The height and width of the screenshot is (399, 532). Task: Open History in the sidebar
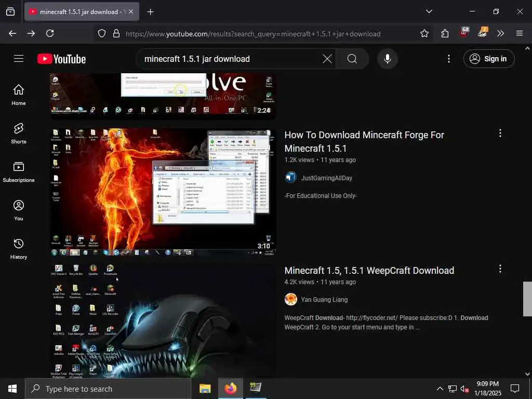click(19, 249)
